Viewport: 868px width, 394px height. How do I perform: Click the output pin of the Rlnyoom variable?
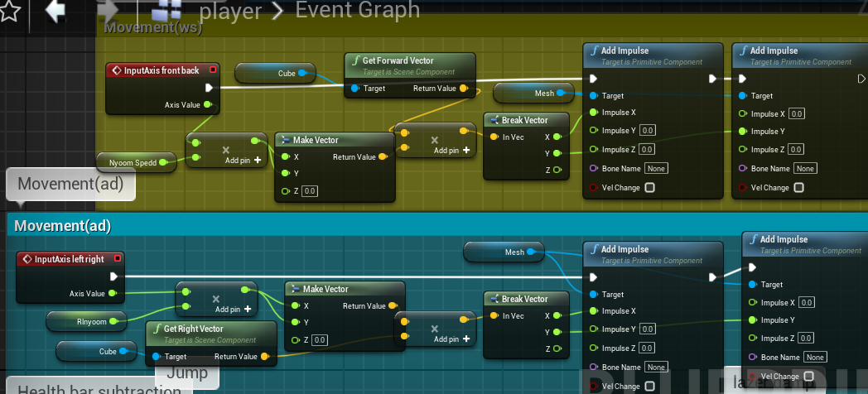pyautogui.click(x=113, y=321)
